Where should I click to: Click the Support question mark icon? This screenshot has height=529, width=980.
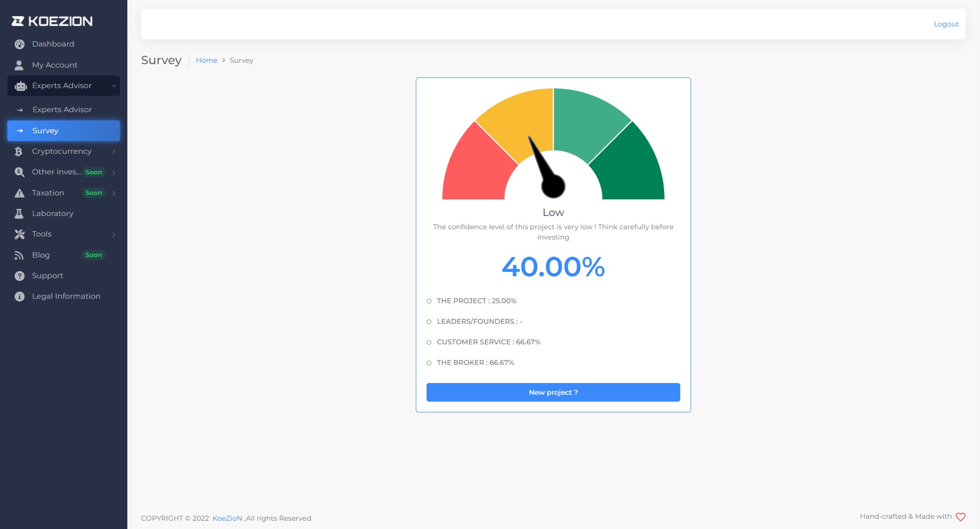[x=20, y=276]
